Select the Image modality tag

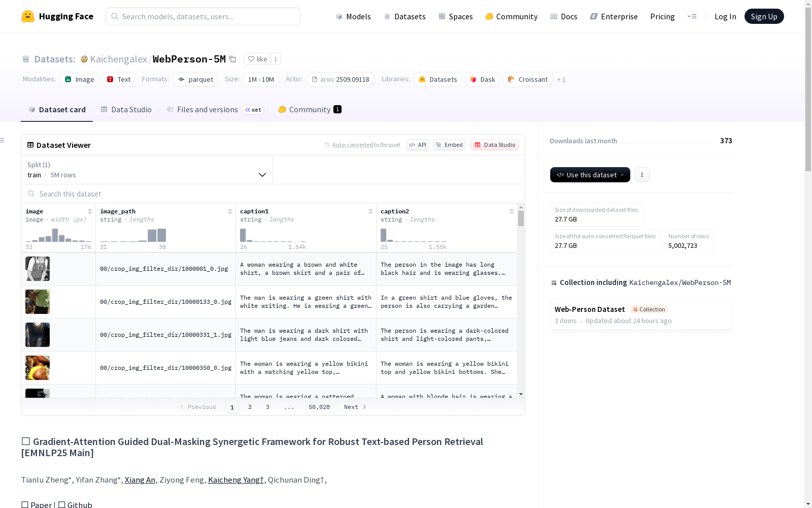pos(80,79)
